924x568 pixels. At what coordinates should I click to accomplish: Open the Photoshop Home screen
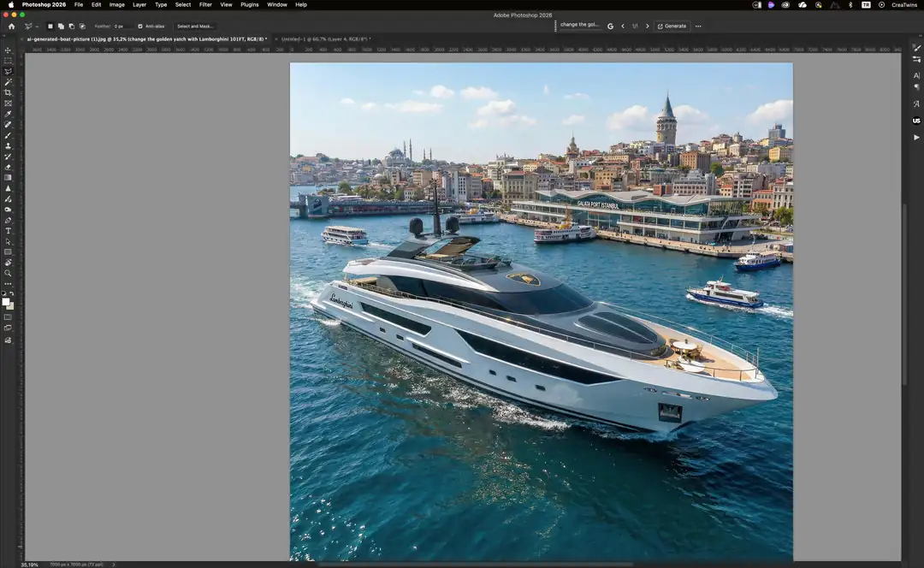[11, 27]
